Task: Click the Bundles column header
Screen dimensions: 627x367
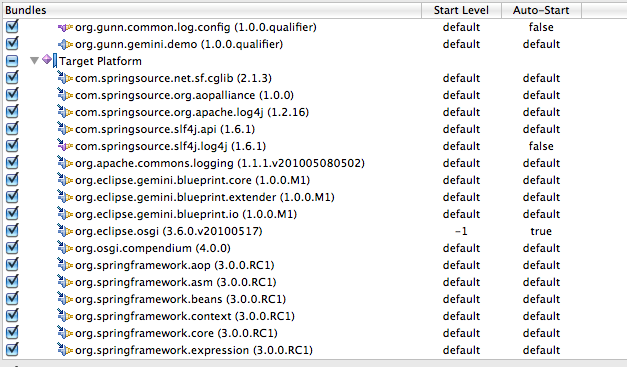Action: (212, 10)
